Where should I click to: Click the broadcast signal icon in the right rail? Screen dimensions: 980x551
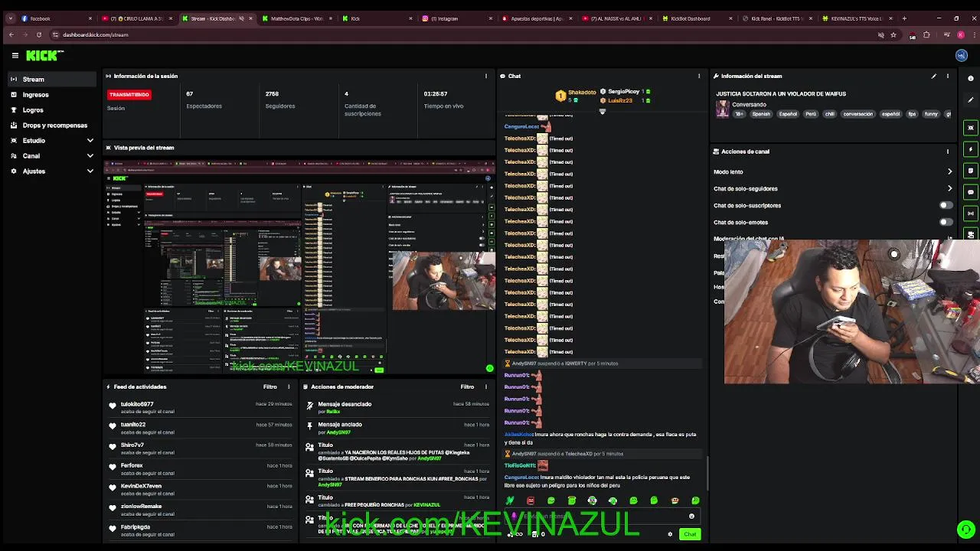click(x=971, y=214)
